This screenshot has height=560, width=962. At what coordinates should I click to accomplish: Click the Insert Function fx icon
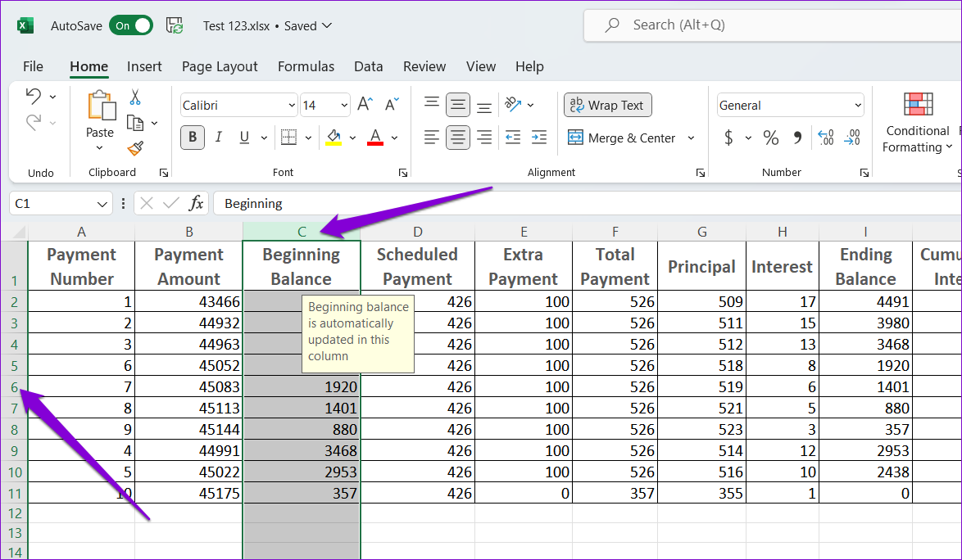(197, 203)
